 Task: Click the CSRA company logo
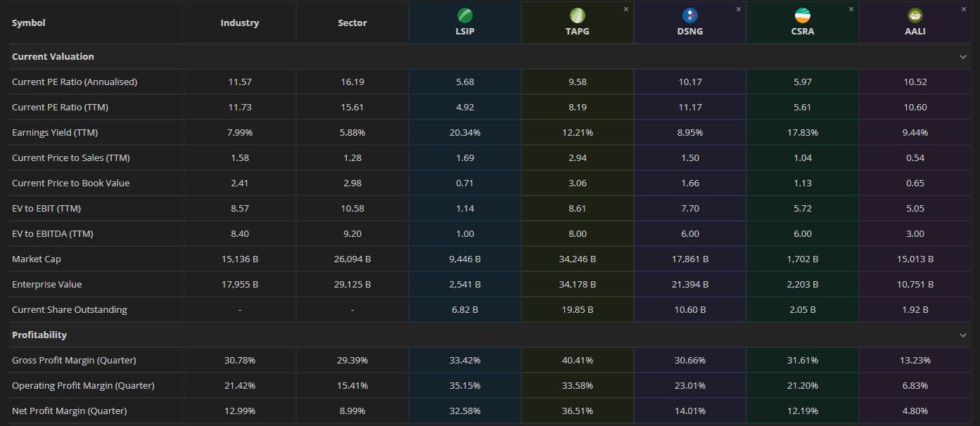pyautogui.click(x=802, y=15)
